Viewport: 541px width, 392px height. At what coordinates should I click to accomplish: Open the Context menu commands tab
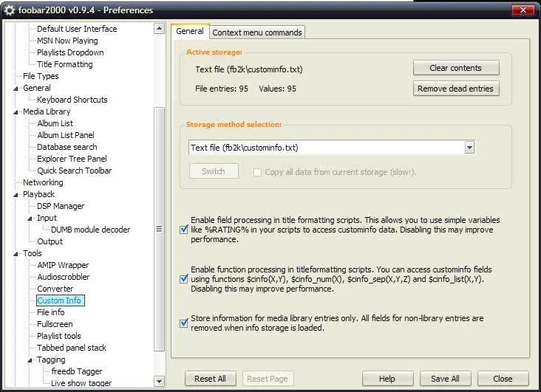tap(257, 32)
